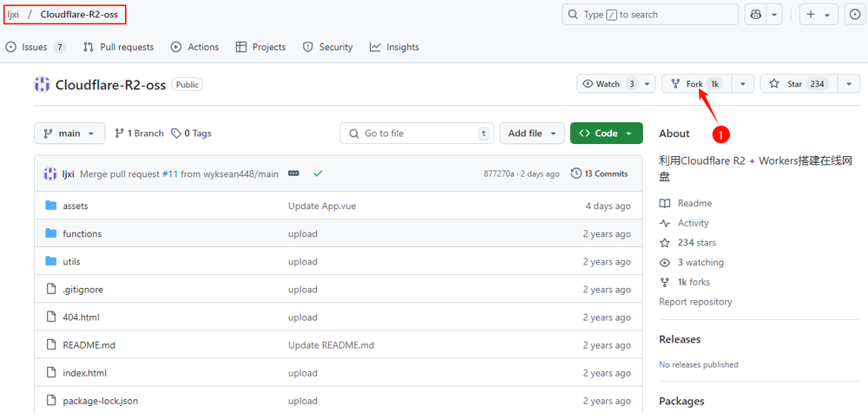Viewport: 868px width, 419px height.
Task: Open the commit message ellipsis icon
Action: [x=293, y=173]
